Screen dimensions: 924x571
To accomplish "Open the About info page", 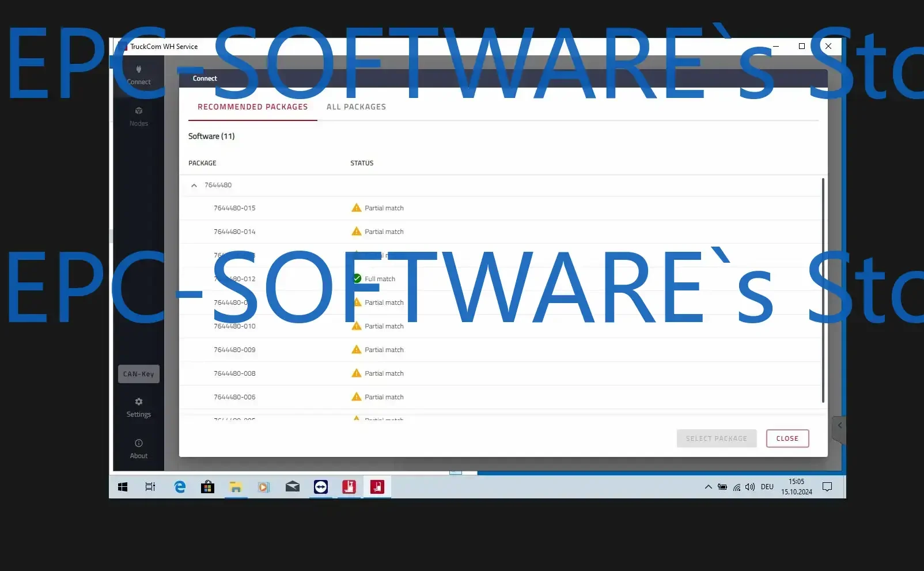I will tap(139, 449).
